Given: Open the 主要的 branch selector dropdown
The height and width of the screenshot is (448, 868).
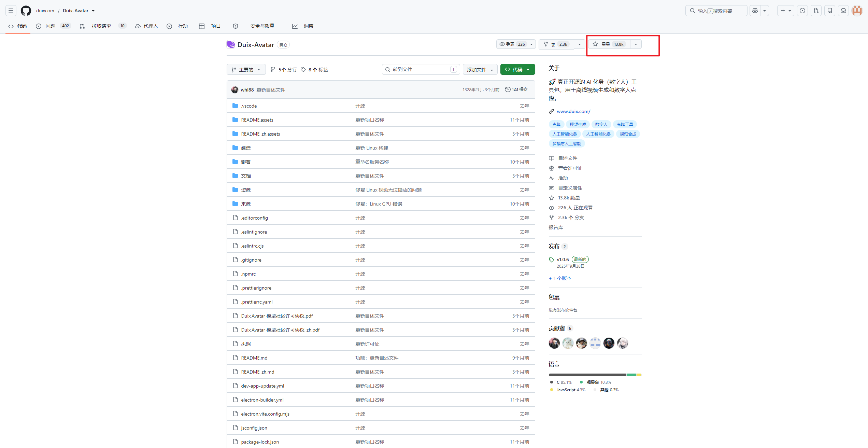Looking at the screenshot, I should pyautogui.click(x=246, y=69).
